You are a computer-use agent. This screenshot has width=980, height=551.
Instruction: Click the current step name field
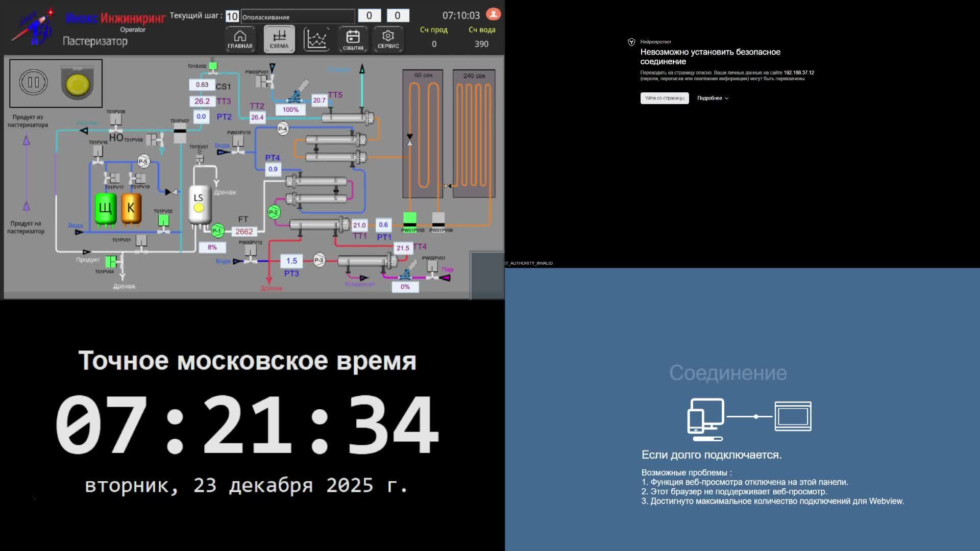coord(298,17)
